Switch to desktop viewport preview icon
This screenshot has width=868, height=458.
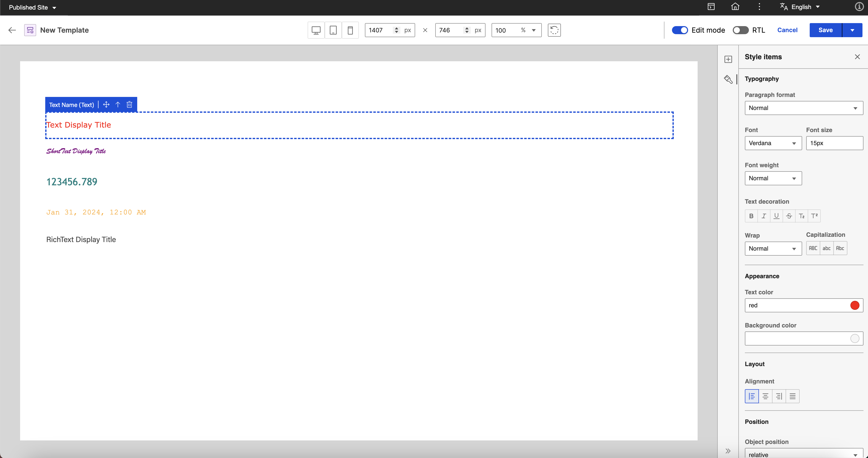pyautogui.click(x=316, y=30)
